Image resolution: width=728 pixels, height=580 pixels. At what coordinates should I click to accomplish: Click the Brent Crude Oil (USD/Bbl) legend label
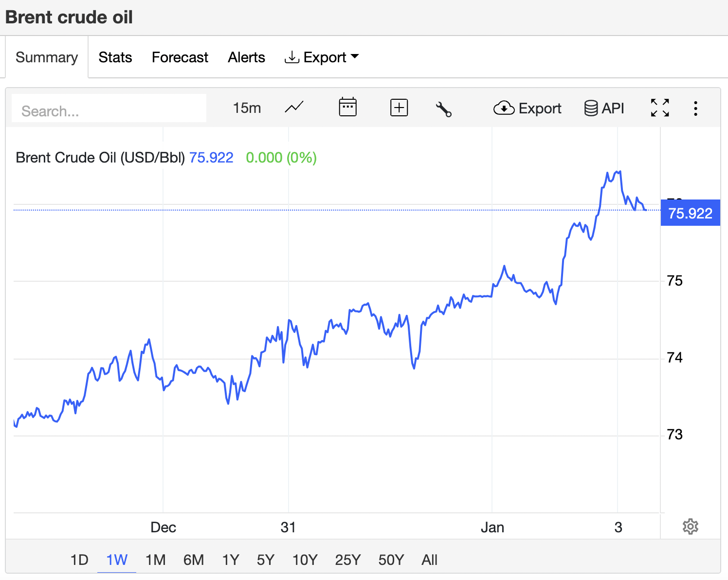pos(100,158)
